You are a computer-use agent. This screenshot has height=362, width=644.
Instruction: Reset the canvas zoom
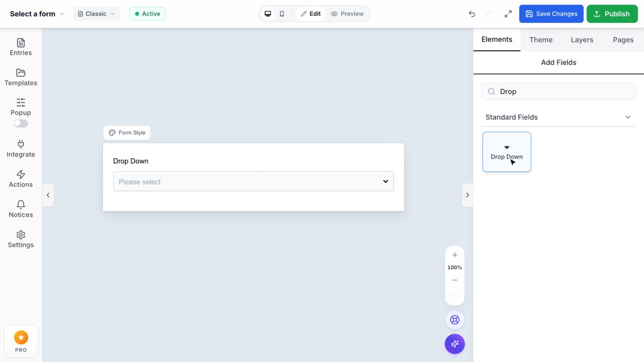[x=455, y=296]
